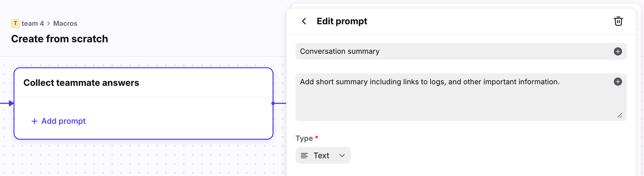Select the Collect teammate answers node header
Viewport: 644px width, 176px height.
pos(81,83)
